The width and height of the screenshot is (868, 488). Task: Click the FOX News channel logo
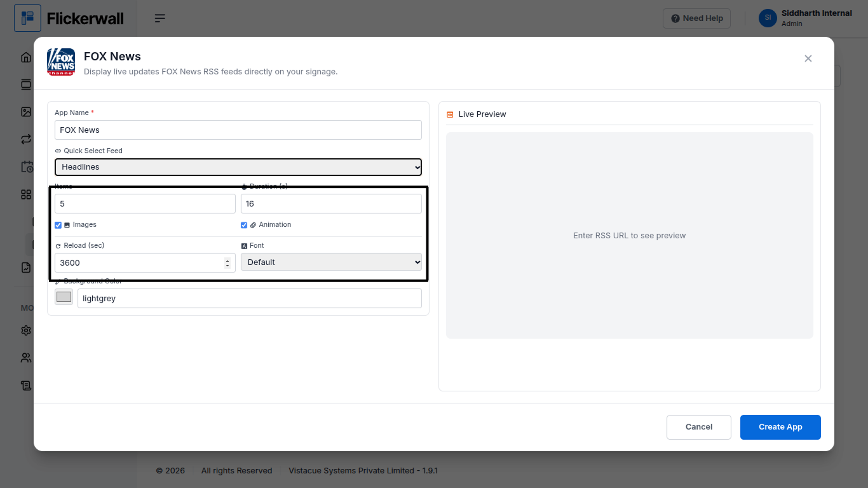tap(61, 62)
